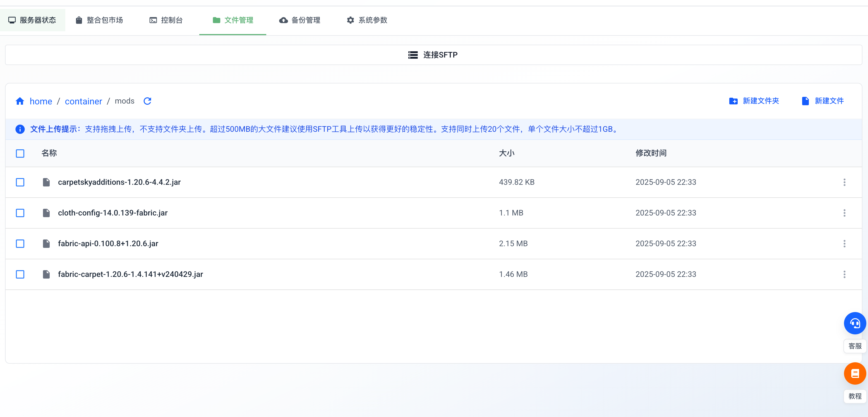Navigate to container breadcrumb link
The width and height of the screenshot is (868, 417).
click(83, 101)
